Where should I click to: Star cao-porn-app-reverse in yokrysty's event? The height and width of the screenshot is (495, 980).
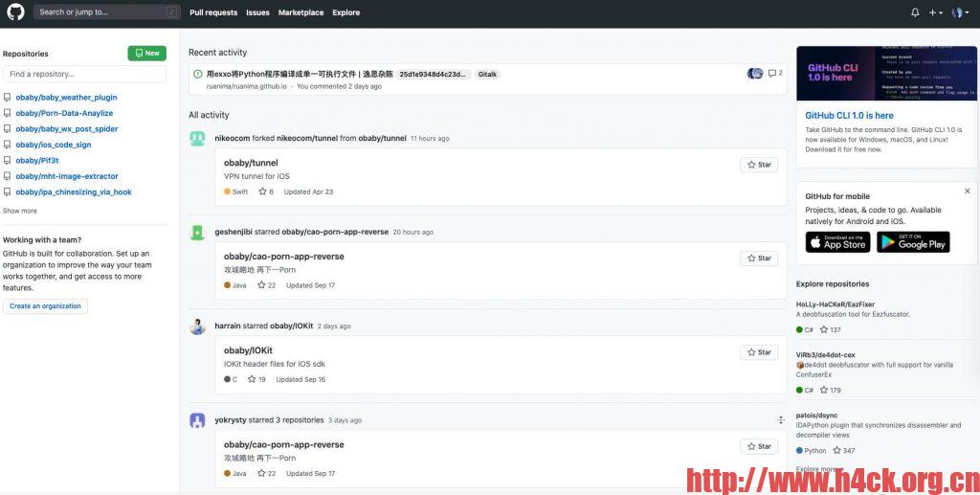coord(759,446)
